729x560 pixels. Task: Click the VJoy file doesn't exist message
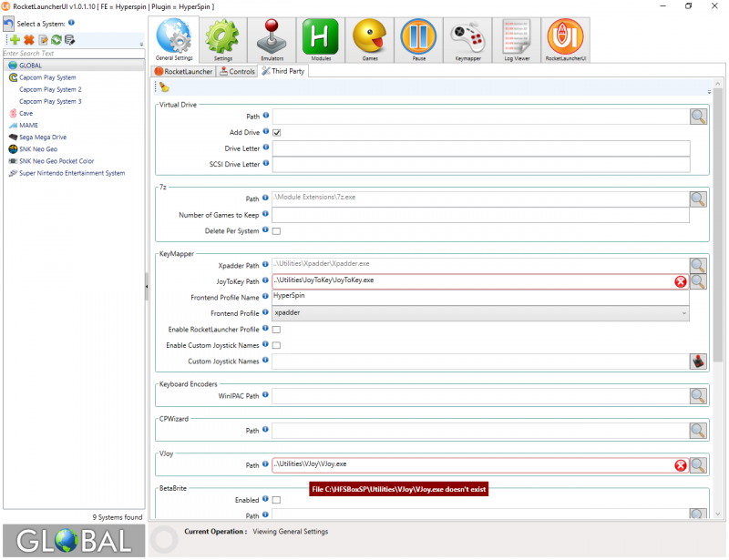(398, 489)
